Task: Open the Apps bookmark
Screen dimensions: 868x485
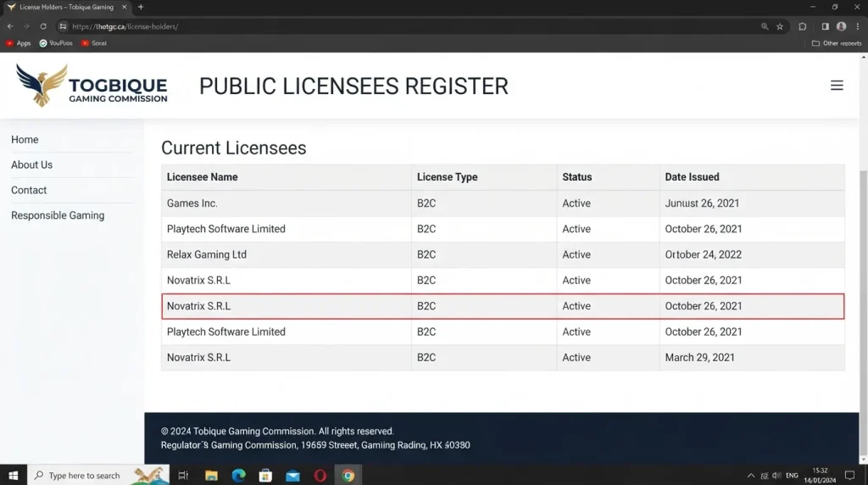Action: (19, 43)
